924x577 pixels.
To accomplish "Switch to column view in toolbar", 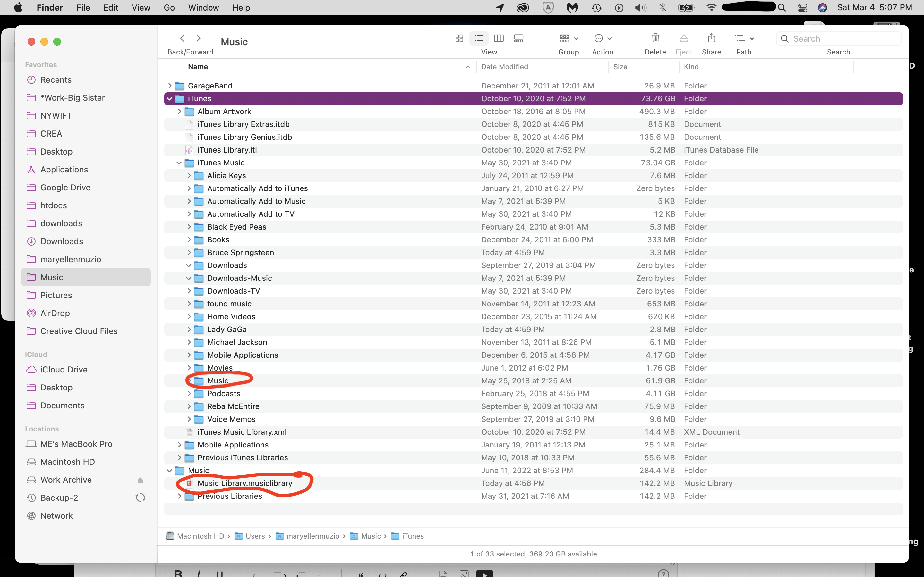I will [499, 38].
